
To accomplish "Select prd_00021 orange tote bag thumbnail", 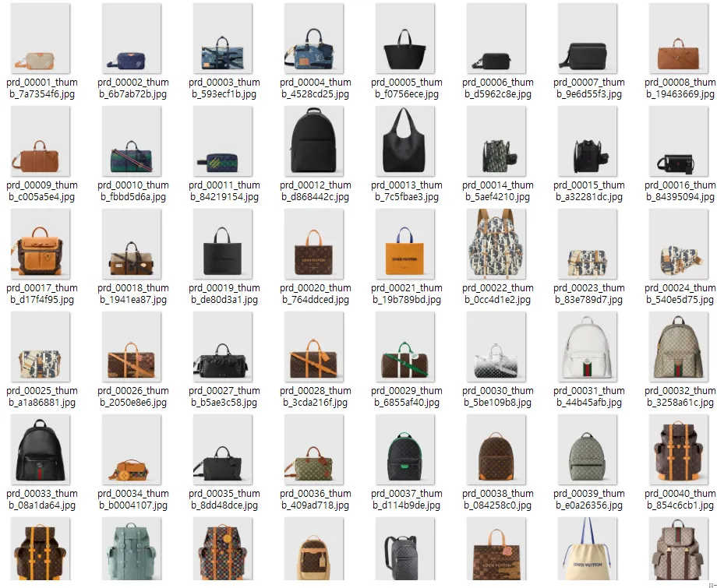I will click(404, 244).
